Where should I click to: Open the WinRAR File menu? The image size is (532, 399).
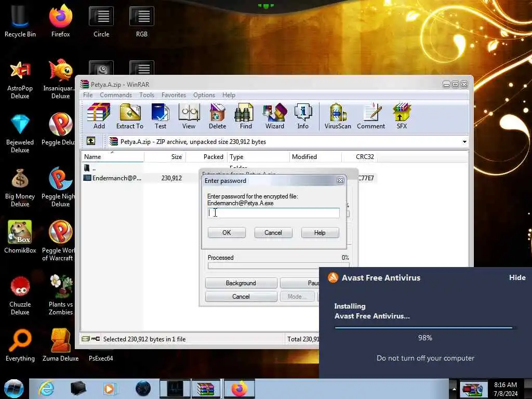(88, 95)
